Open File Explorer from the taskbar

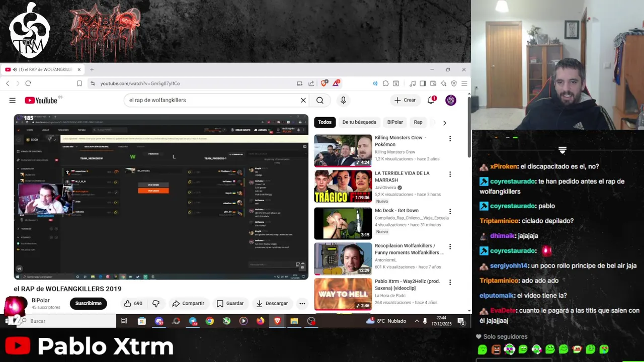click(294, 321)
